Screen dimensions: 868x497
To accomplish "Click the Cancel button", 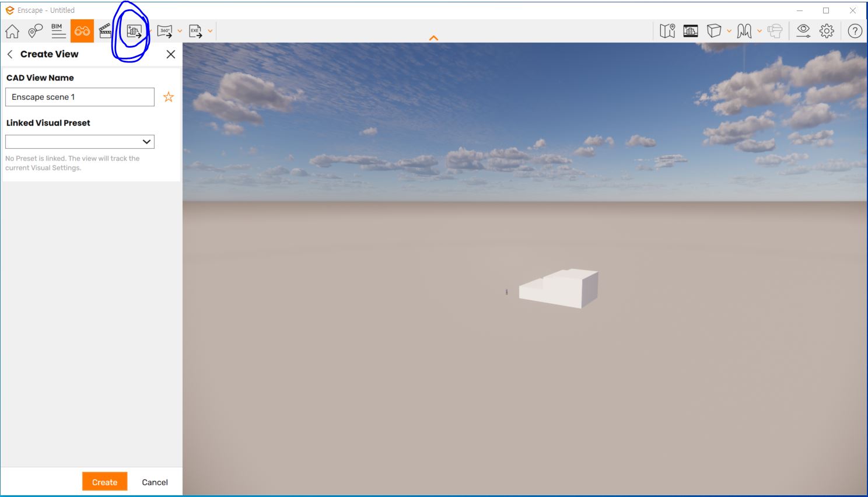I will point(155,482).
